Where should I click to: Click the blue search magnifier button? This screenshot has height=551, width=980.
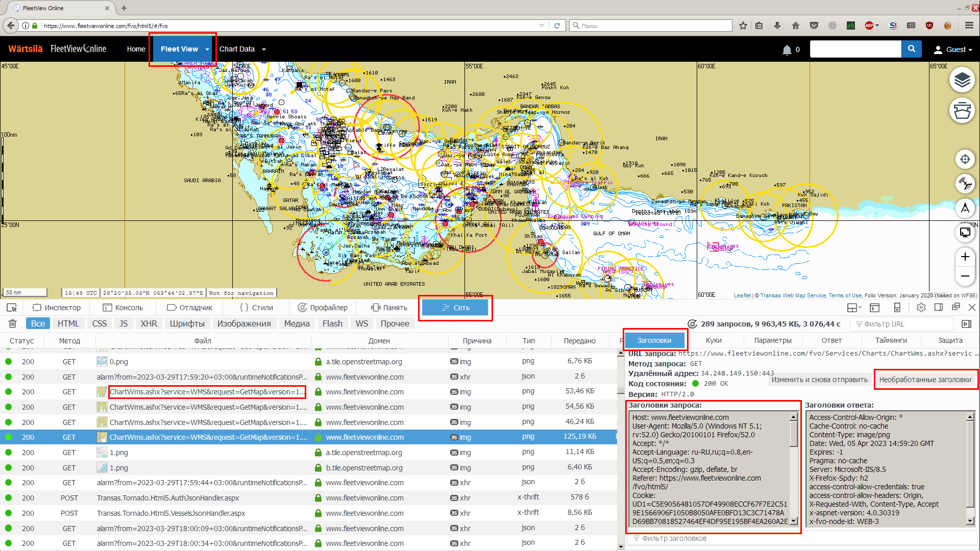(911, 49)
